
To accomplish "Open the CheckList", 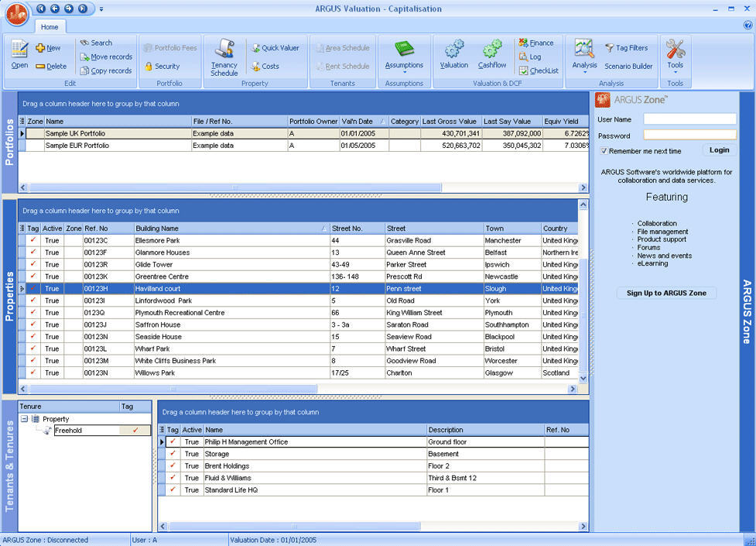I will [539, 70].
